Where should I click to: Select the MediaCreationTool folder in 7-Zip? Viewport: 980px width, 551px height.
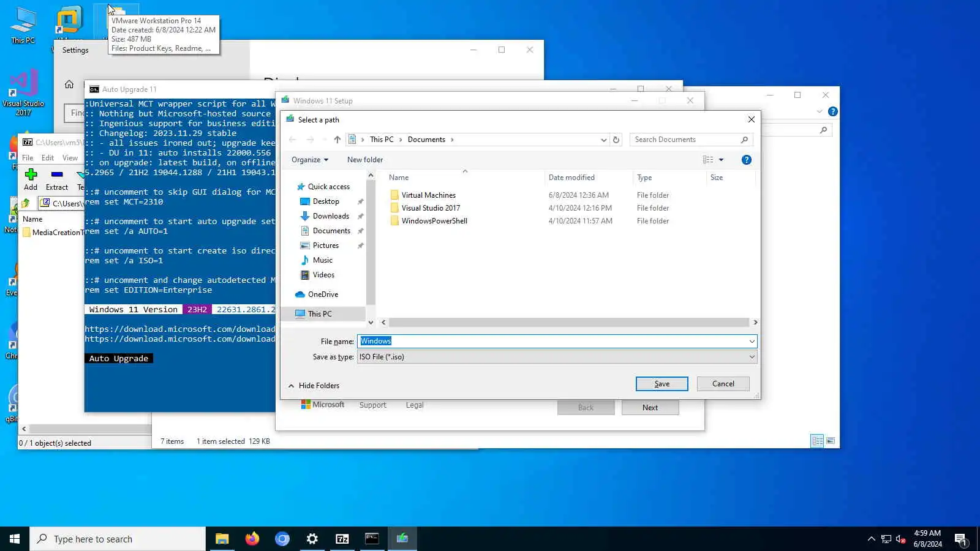(x=53, y=233)
